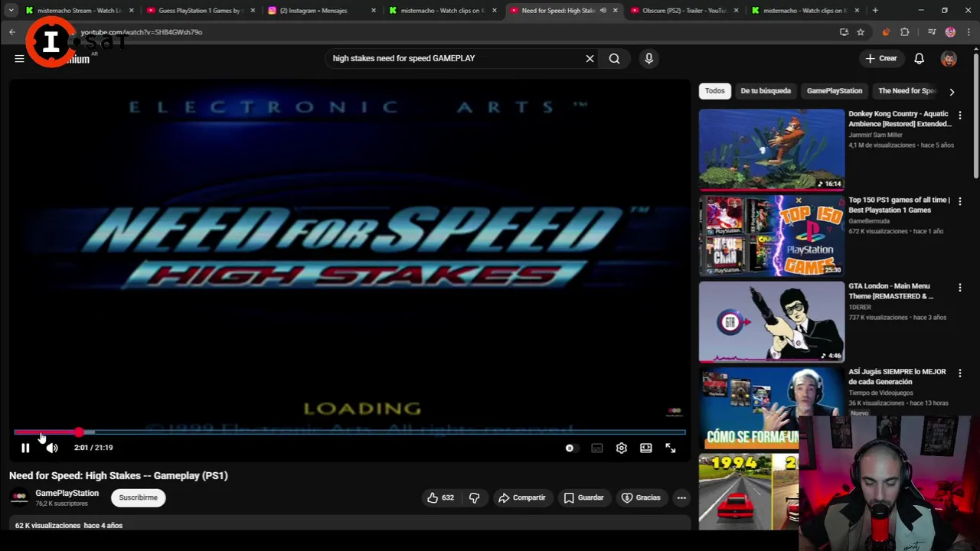Viewport: 980px width, 551px height.
Task: Open the browser extensions puzzle icon
Action: (905, 32)
